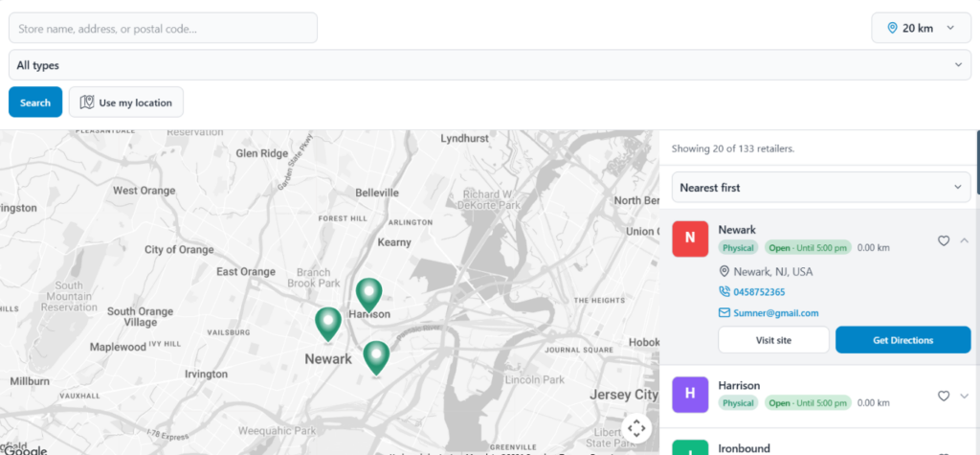Click the purple H avatar for Harrison
Image resolution: width=980 pixels, height=455 pixels.
coord(690,395)
